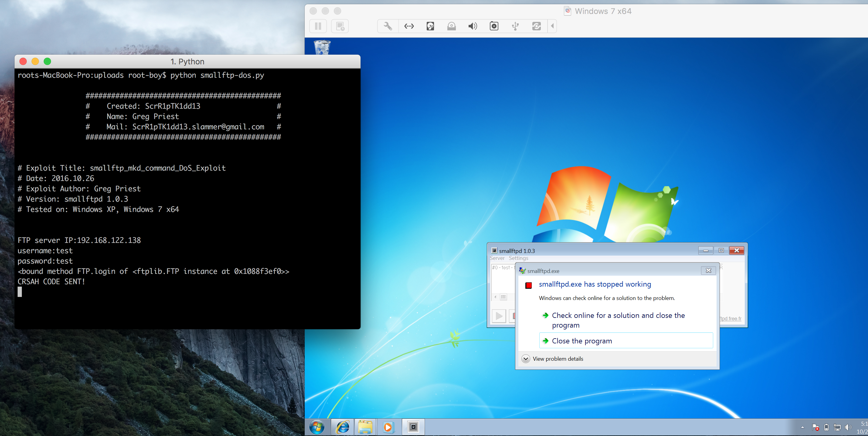Click the battery power tray icon
The height and width of the screenshot is (436, 868).
[826, 427]
